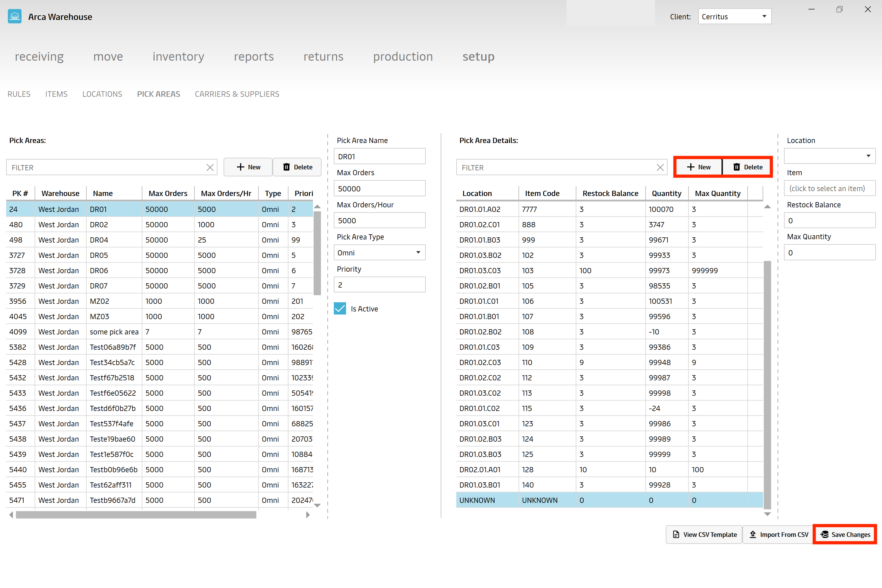
Task: Open the inventory menu
Action: point(178,57)
